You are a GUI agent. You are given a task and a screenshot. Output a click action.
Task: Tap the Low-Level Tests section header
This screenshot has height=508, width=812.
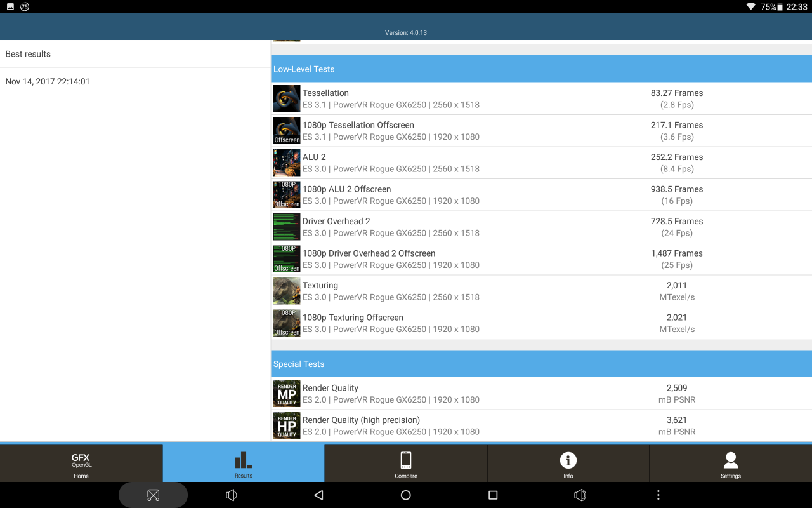541,69
